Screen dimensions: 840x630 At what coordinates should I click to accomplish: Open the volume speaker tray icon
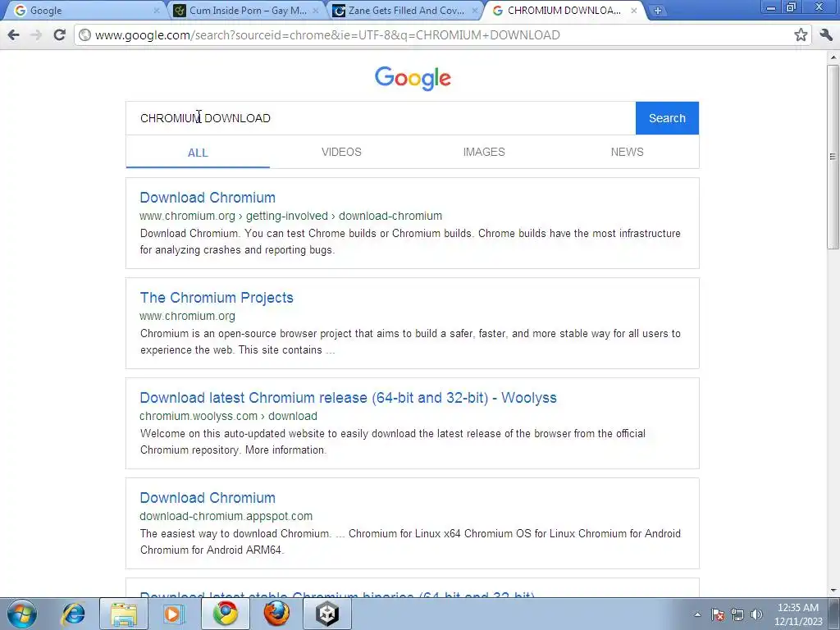(x=756, y=614)
